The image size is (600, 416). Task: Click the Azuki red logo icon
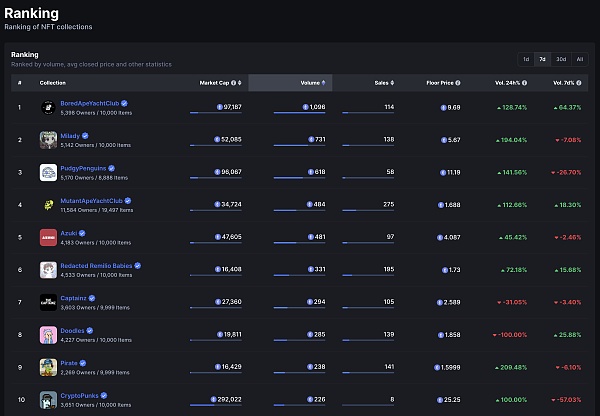click(x=48, y=238)
